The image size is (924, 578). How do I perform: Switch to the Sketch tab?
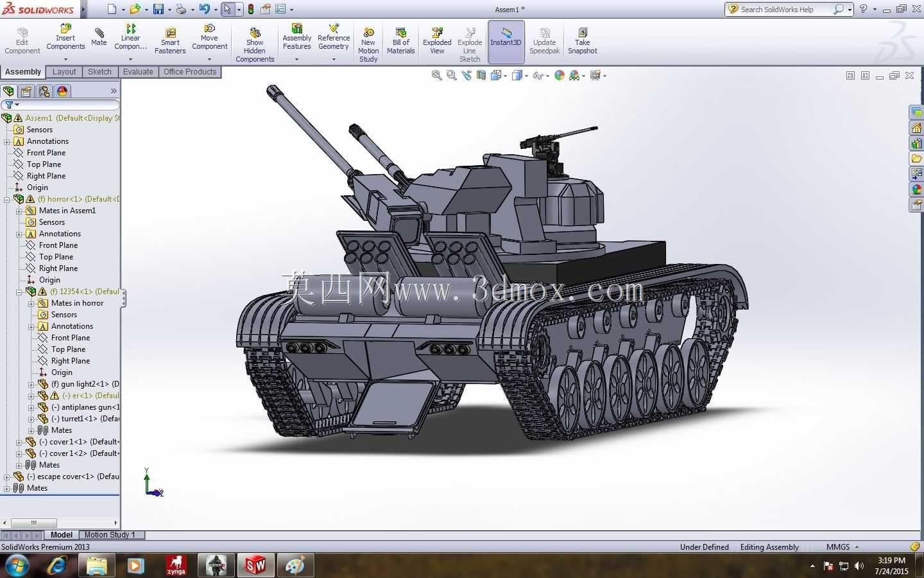99,72
